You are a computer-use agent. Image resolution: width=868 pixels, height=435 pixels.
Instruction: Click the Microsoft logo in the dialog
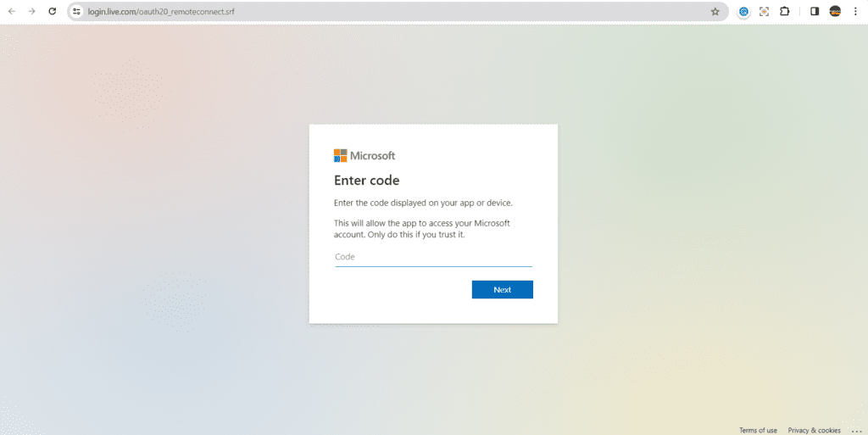coord(364,155)
